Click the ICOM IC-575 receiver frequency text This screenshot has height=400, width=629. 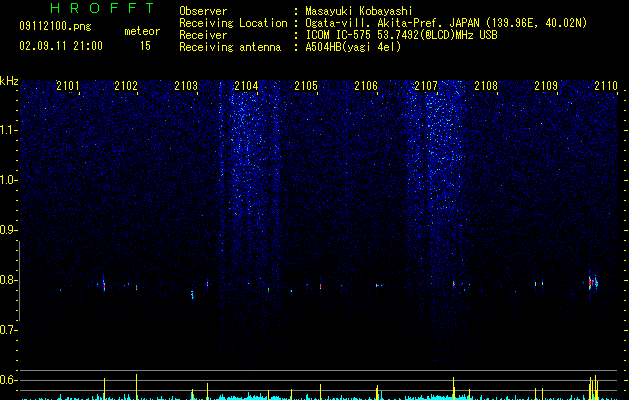(x=401, y=35)
